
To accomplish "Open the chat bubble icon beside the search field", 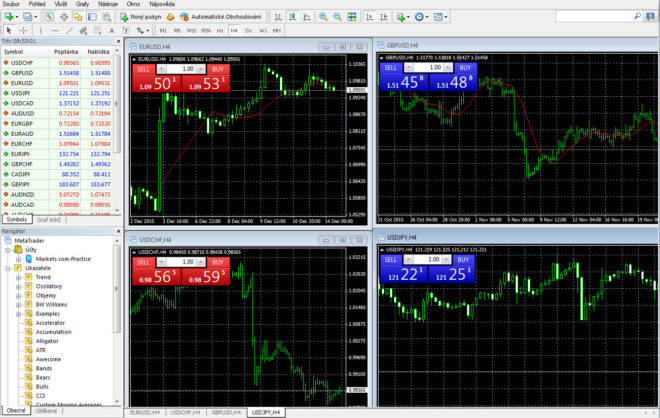I will coord(651,16).
